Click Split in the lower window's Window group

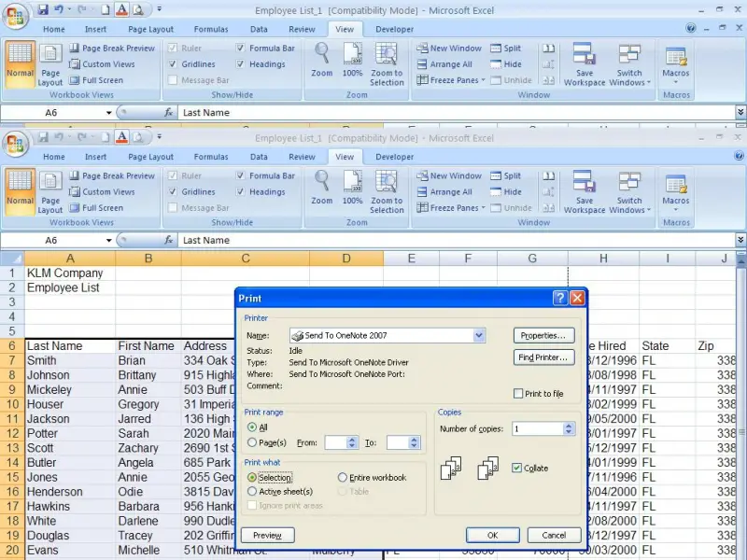505,175
